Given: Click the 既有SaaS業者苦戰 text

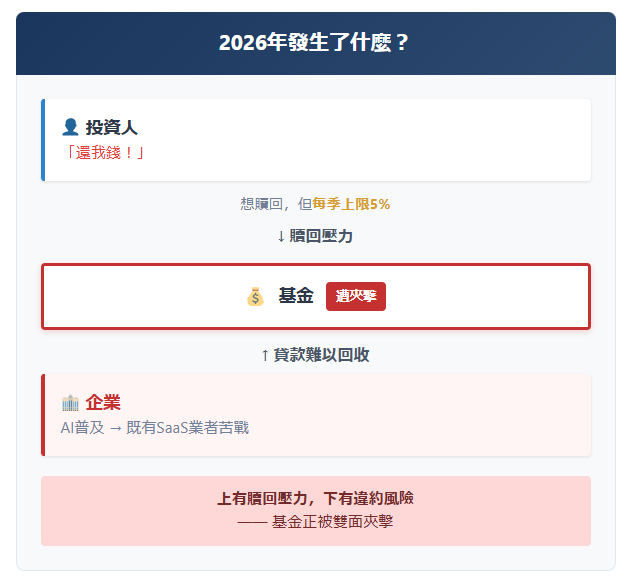Looking at the screenshot, I should 188,428.
